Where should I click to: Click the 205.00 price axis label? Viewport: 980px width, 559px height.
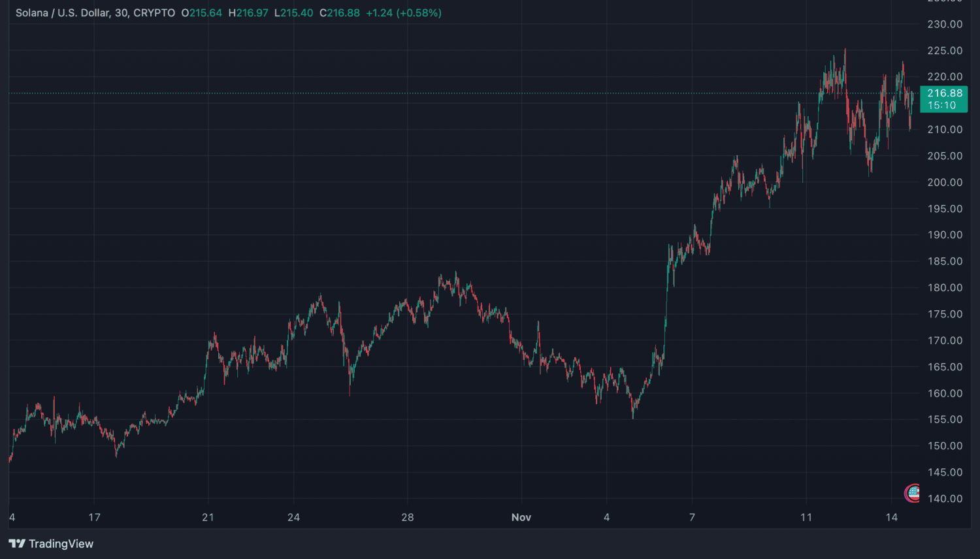pyautogui.click(x=945, y=156)
